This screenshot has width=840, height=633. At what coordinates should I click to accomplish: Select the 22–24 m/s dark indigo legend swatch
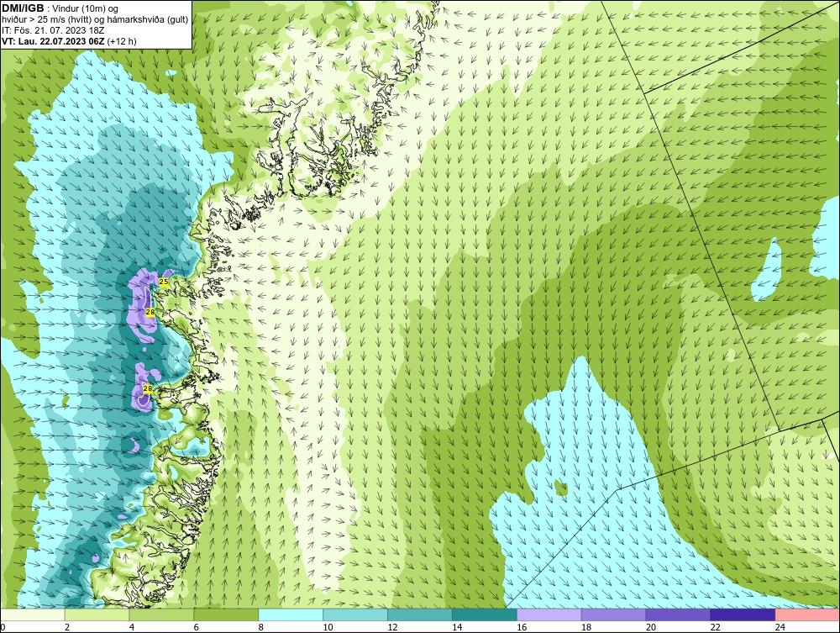pyautogui.click(x=743, y=615)
